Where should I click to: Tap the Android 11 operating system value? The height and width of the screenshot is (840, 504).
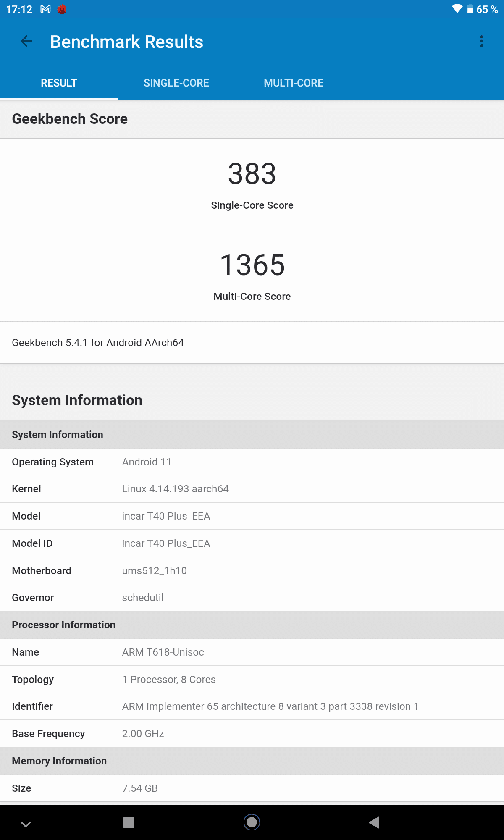tap(147, 462)
